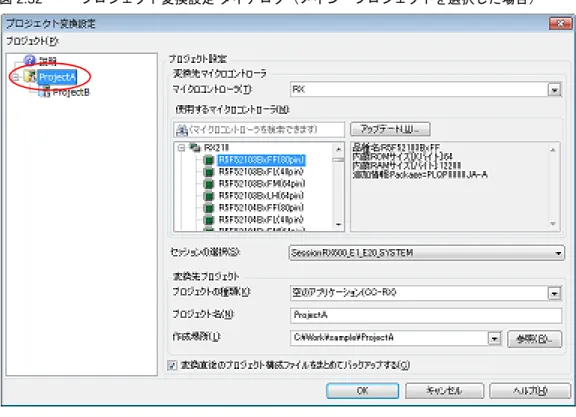The height and width of the screenshot is (417, 576).
Task: Collapse the RX210 device group
Action: point(181,148)
